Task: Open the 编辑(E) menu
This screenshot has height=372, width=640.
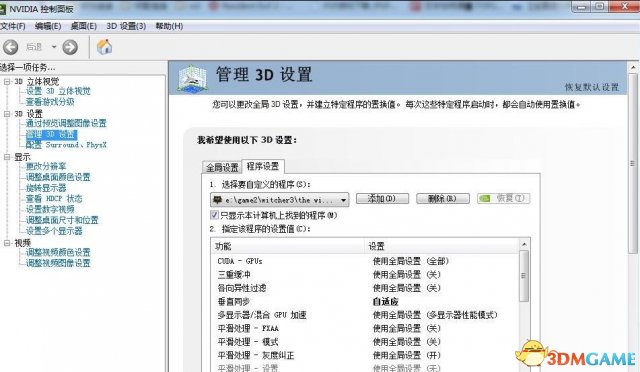Action: tap(48, 26)
